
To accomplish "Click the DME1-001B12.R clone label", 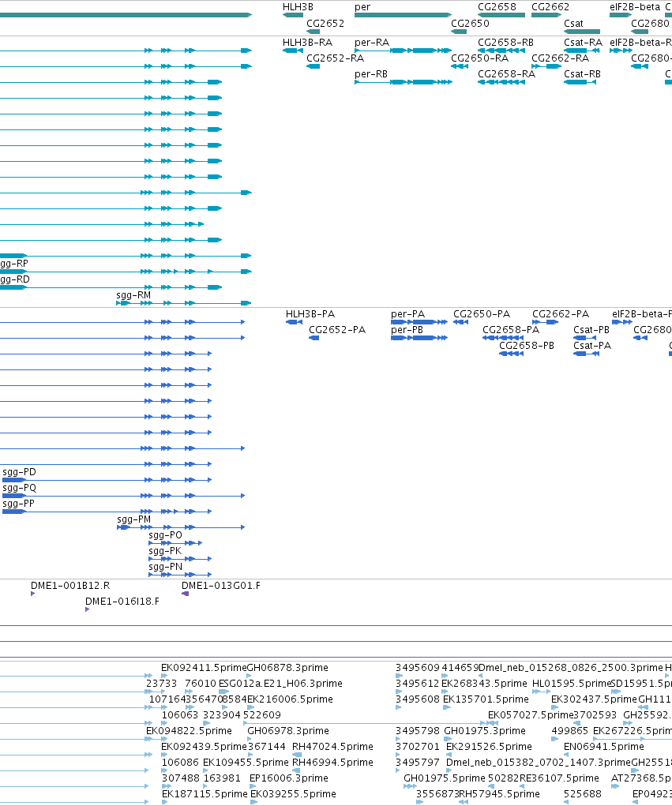I will pyautogui.click(x=70, y=586).
